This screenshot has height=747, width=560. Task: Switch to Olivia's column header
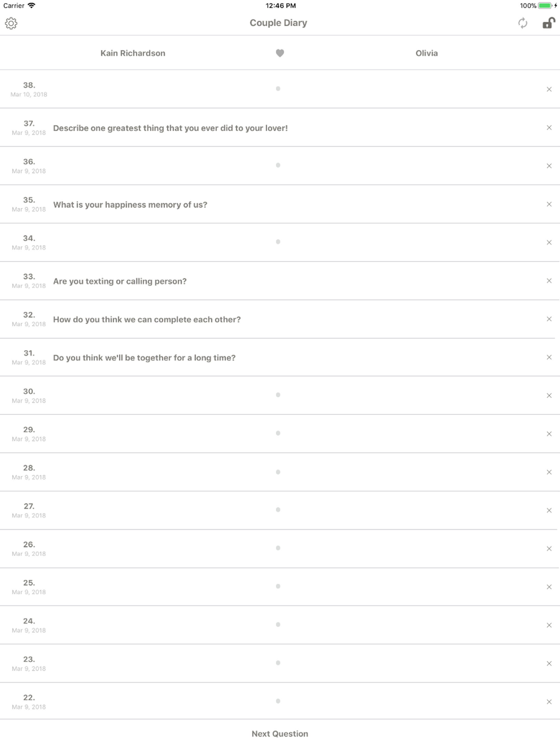426,53
